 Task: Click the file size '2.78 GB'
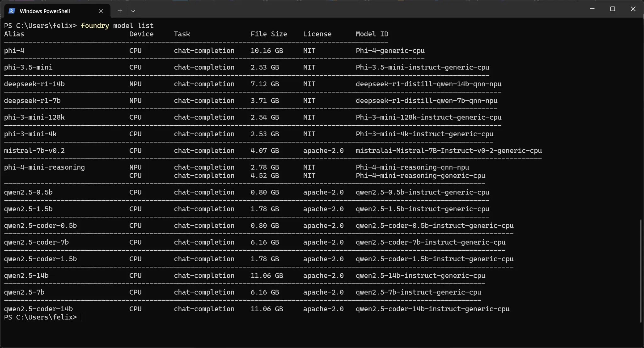(x=265, y=167)
